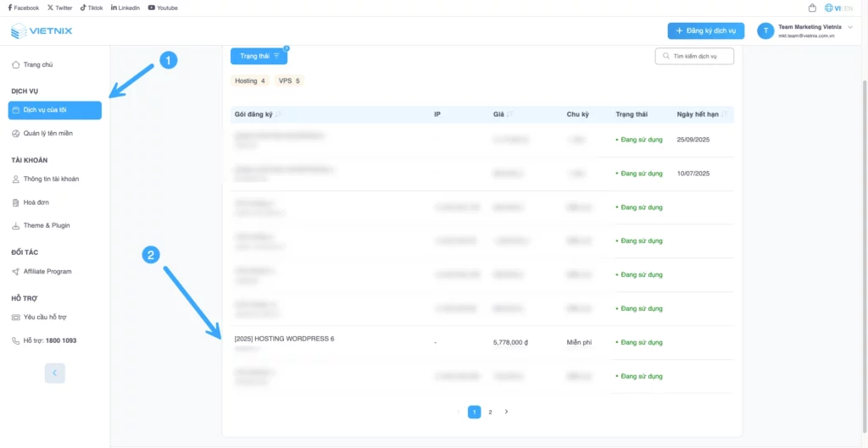This screenshot has height=448, width=868.
Task: Open the Youtube social link
Action: point(163,8)
